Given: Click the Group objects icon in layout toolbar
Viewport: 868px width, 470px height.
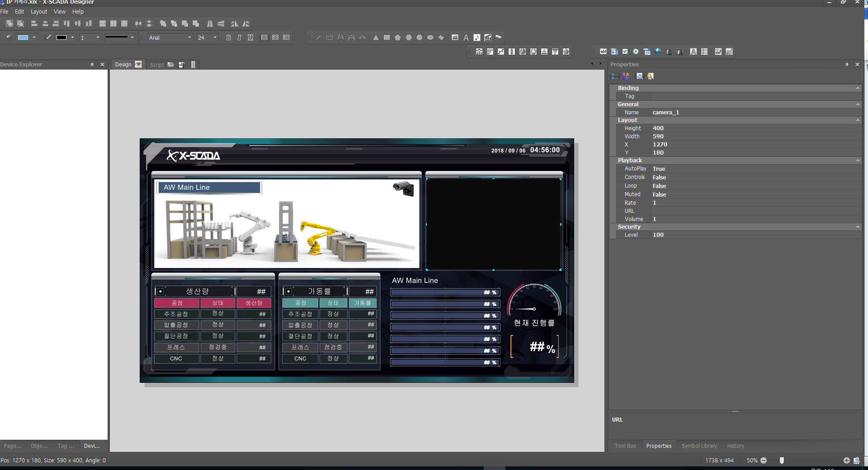Looking at the screenshot, I should coord(9,23).
